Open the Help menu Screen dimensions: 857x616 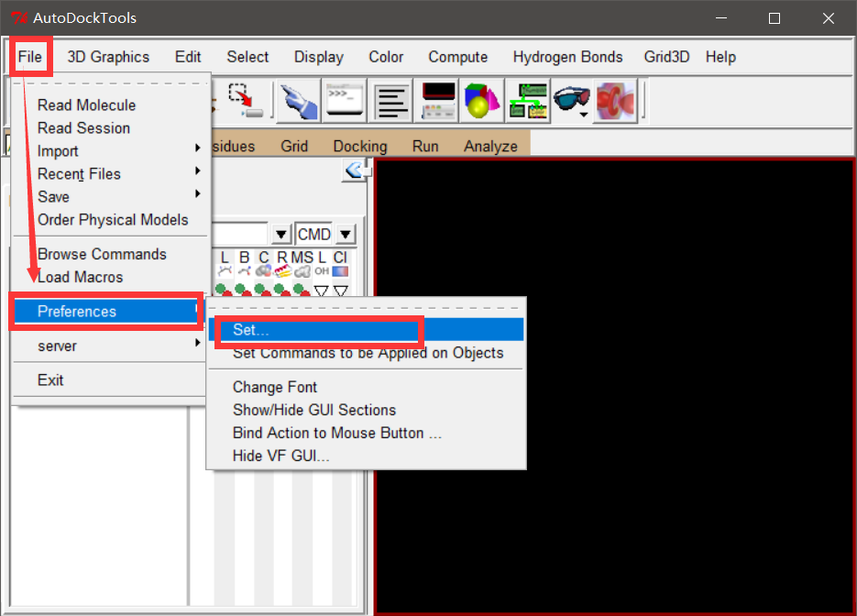tap(720, 57)
